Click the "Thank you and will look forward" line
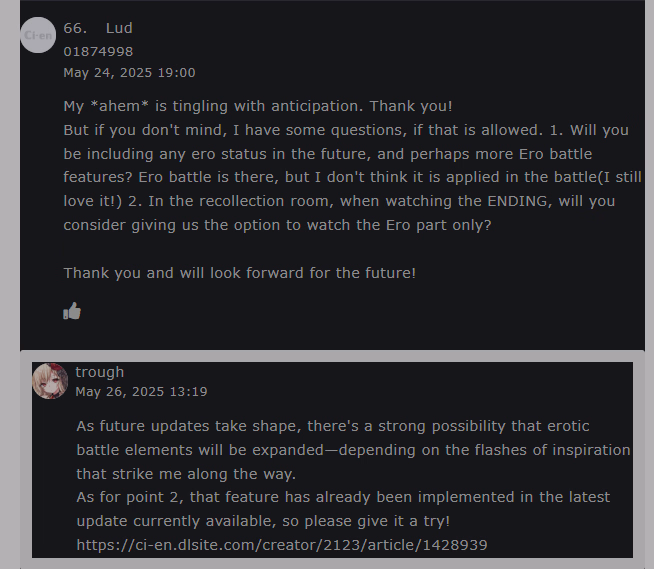The height and width of the screenshot is (569, 654). [x=239, y=272]
